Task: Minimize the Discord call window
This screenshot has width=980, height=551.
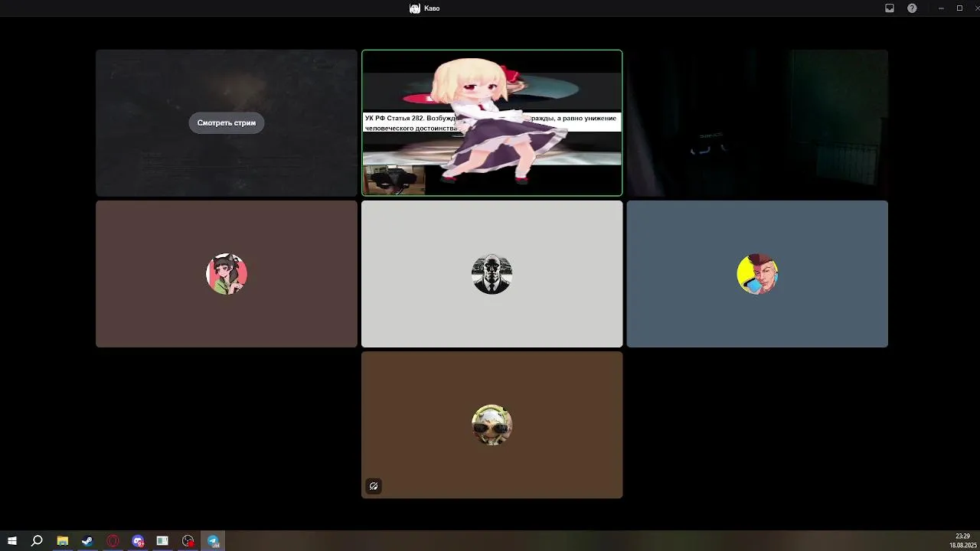Action: point(940,8)
